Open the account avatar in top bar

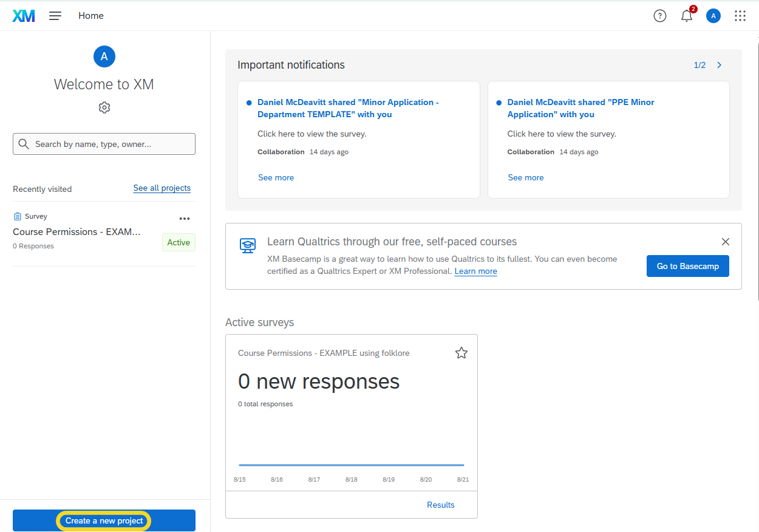713,16
